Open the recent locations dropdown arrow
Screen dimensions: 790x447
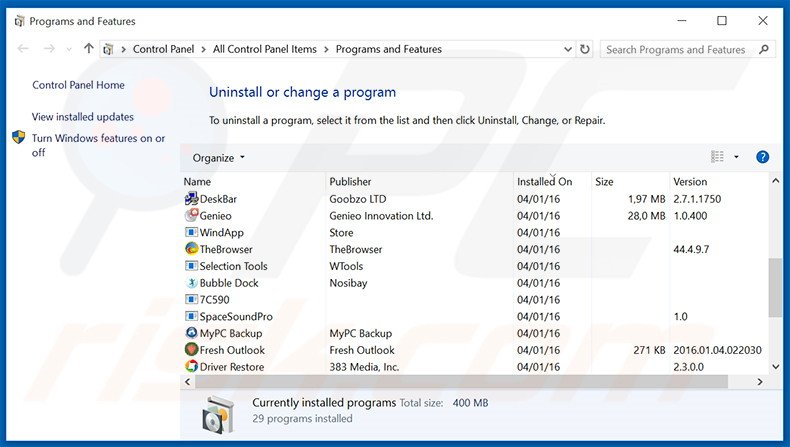coord(69,49)
